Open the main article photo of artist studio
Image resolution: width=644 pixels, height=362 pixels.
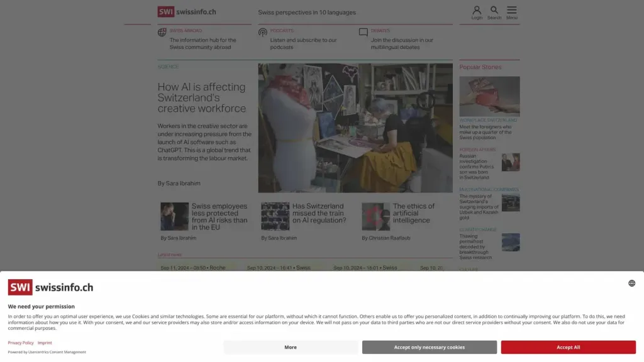355,128
